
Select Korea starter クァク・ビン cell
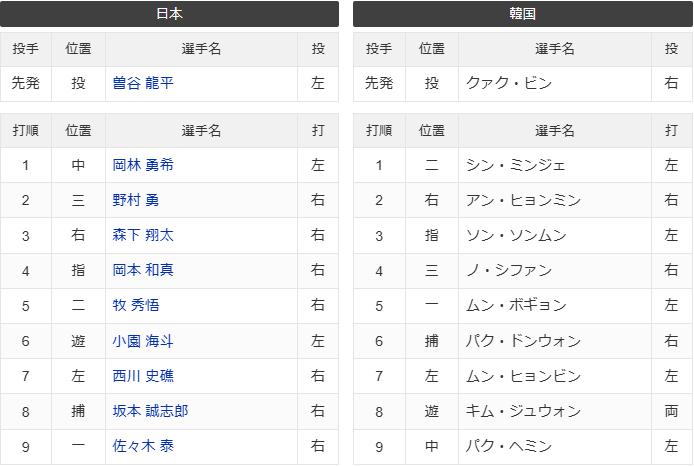point(555,83)
